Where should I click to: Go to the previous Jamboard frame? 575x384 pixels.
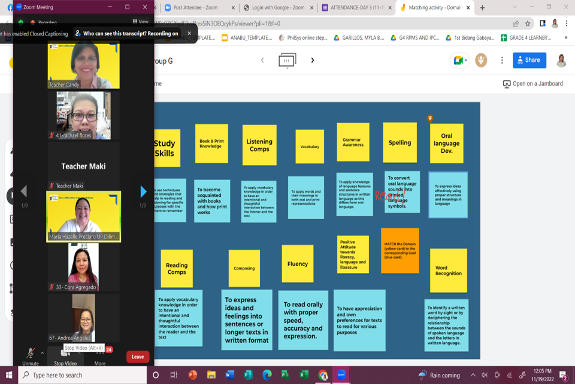[x=262, y=60]
